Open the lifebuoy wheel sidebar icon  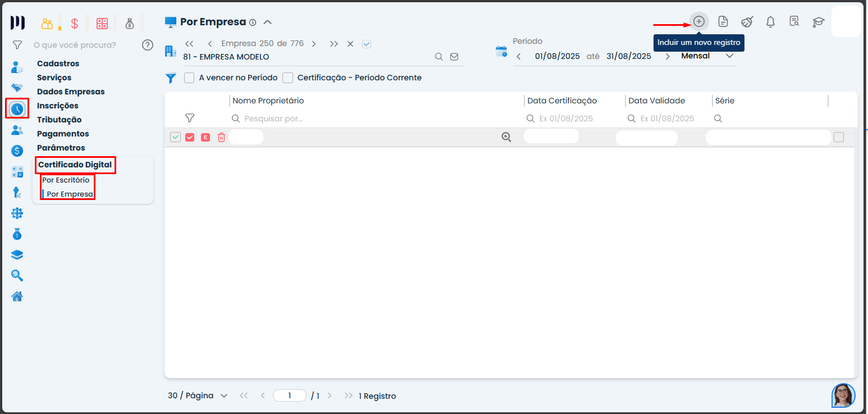[x=17, y=213]
